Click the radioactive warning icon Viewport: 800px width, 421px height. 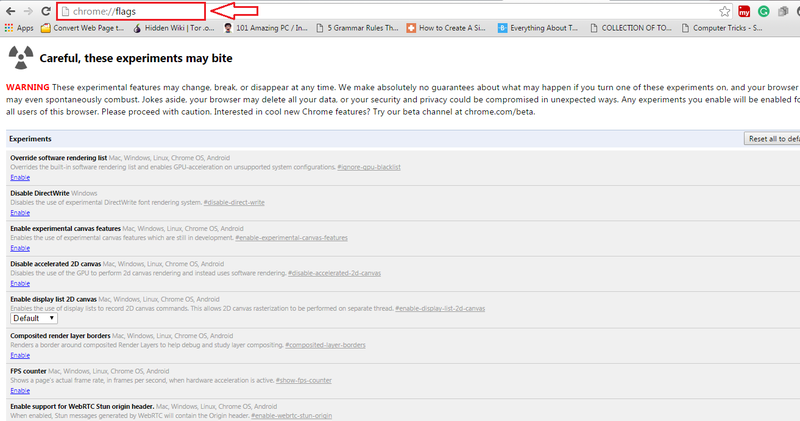(x=20, y=57)
